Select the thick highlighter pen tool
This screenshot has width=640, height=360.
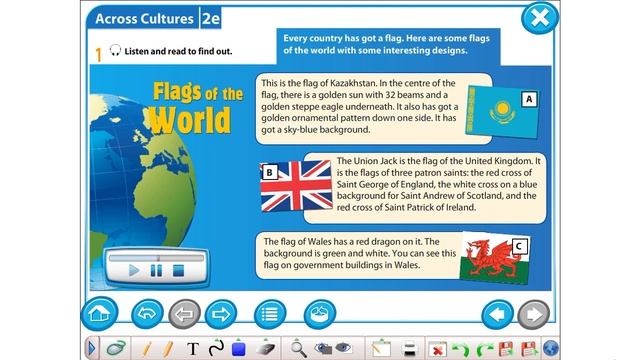click(168, 349)
